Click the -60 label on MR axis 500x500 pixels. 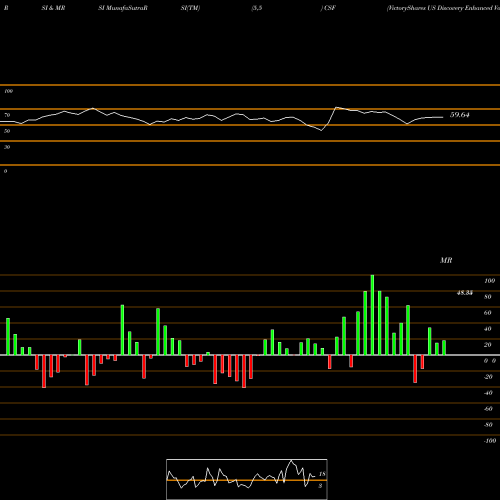click(488, 409)
